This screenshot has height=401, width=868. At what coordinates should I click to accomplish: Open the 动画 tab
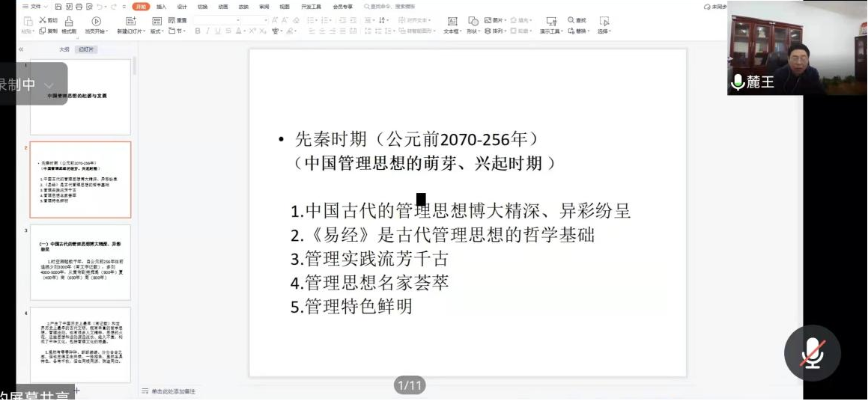223,7
